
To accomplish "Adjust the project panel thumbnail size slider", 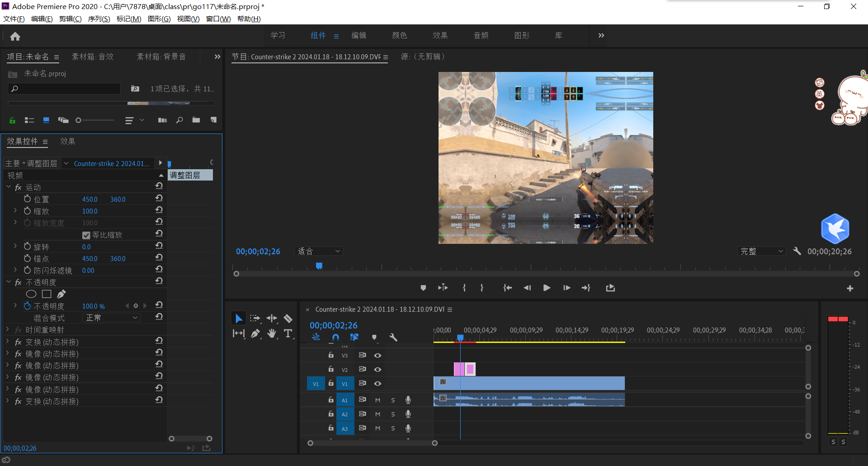I will click(95, 120).
